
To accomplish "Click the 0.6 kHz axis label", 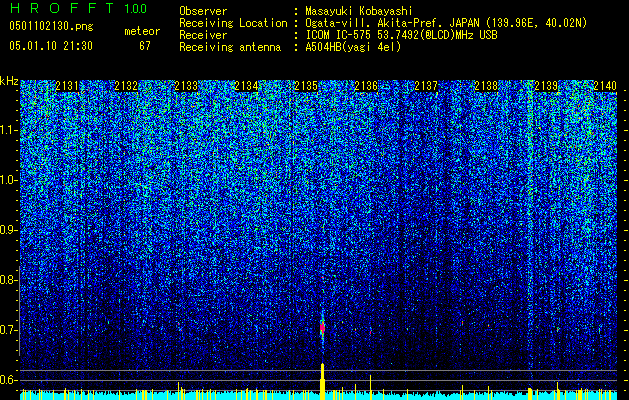I will (8, 380).
